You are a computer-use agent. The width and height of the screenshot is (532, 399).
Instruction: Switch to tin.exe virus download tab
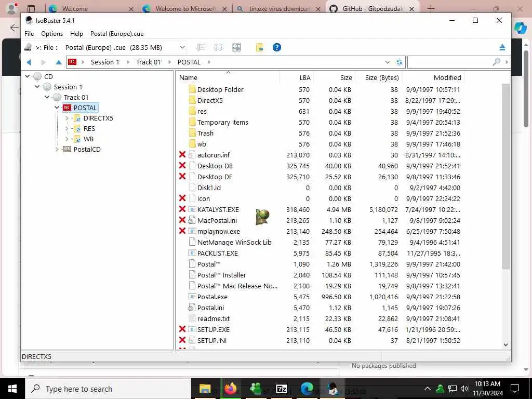[x=279, y=8]
